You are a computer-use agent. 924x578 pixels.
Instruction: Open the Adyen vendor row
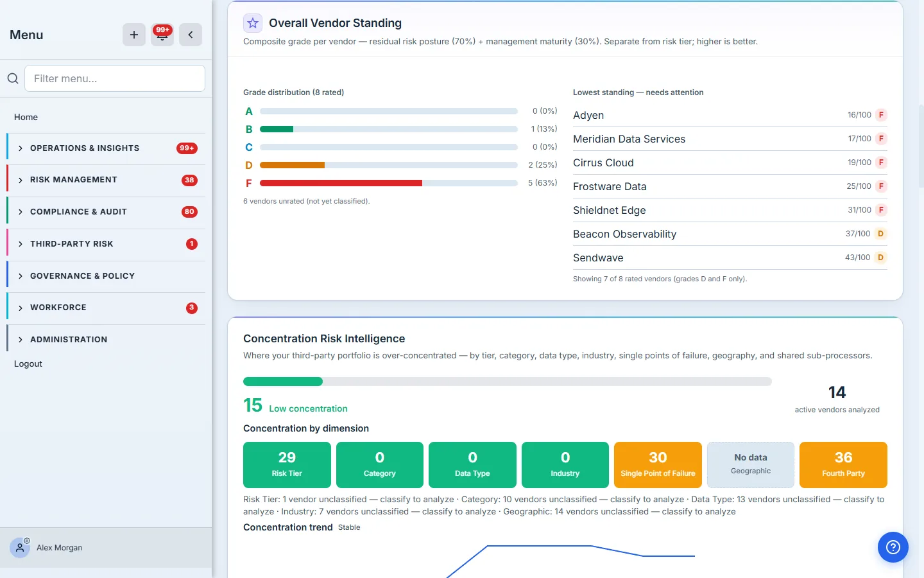pos(730,115)
